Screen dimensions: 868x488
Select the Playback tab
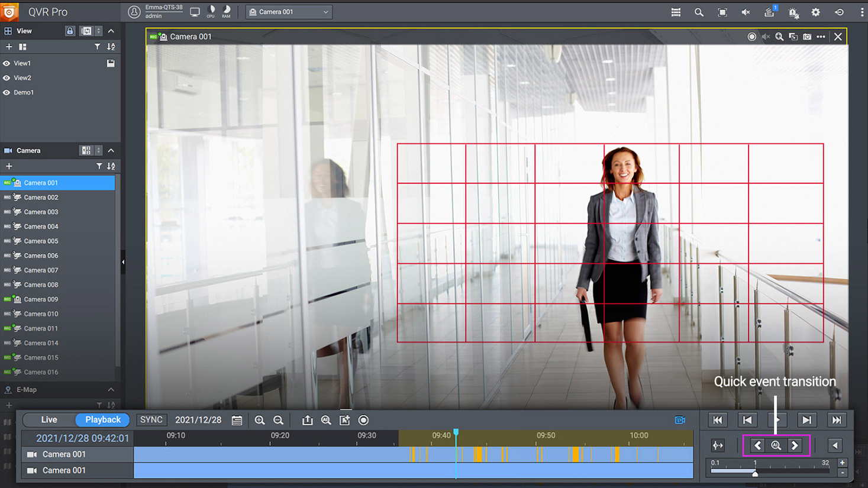pyautogui.click(x=102, y=419)
